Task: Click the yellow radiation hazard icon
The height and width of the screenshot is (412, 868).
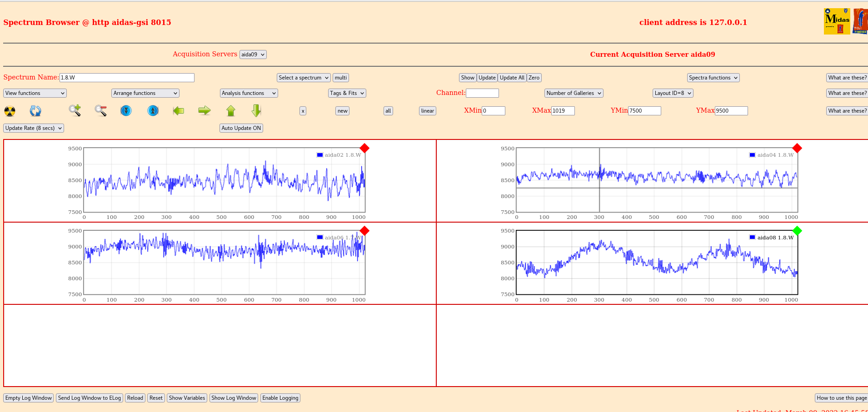Action: click(x=10, y=111)
